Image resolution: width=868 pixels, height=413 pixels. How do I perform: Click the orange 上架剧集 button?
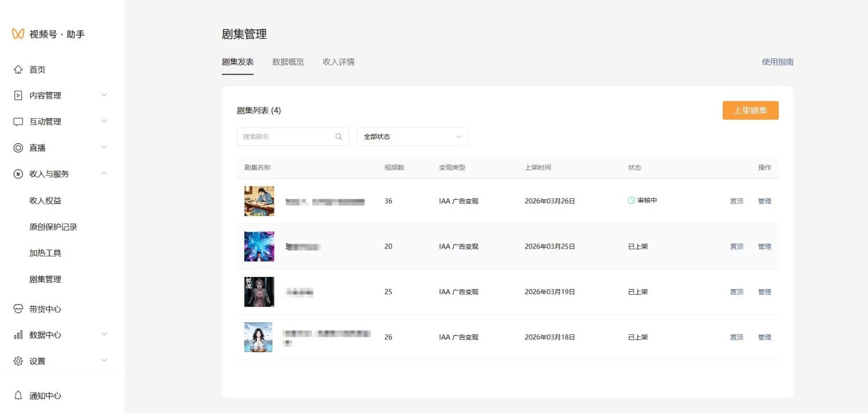tap(751, 110)
